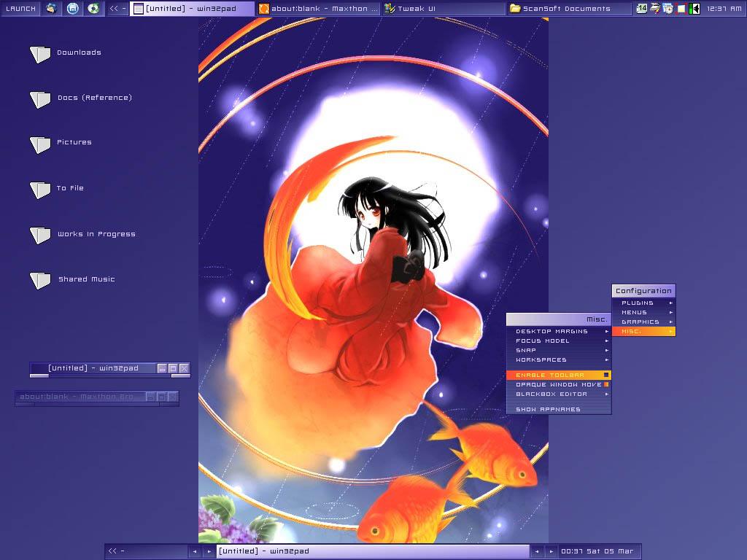Open the Maxthon browser launcher icon
Viewport: 747px width, 560px height.
point(72,8)
